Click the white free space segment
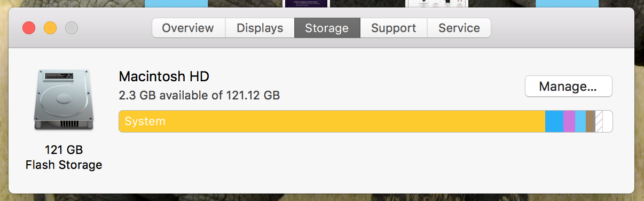Image resolution: width=644 pixels, height=201 pixels. tap(608, 121)
